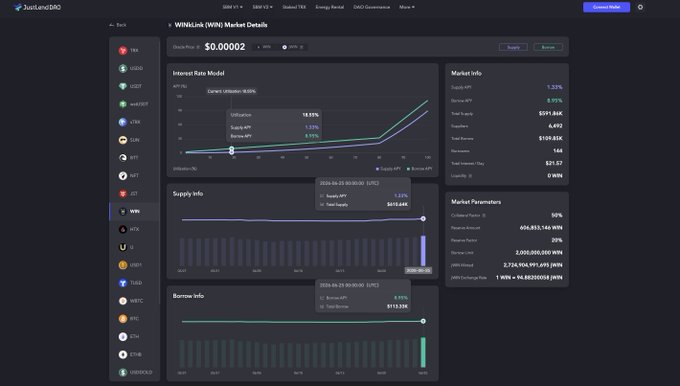Select the BTT token in sidebar

(134, 157)
